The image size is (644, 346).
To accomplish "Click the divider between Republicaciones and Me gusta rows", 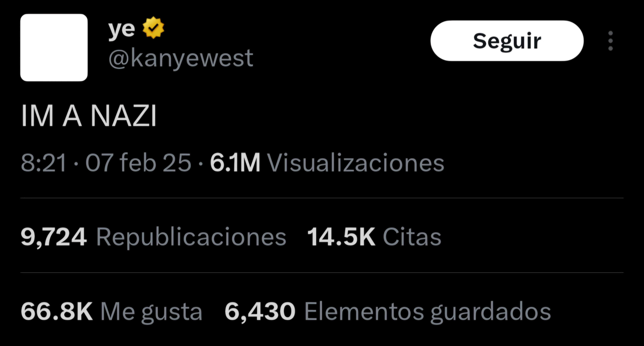I will [x=322, y=272].
